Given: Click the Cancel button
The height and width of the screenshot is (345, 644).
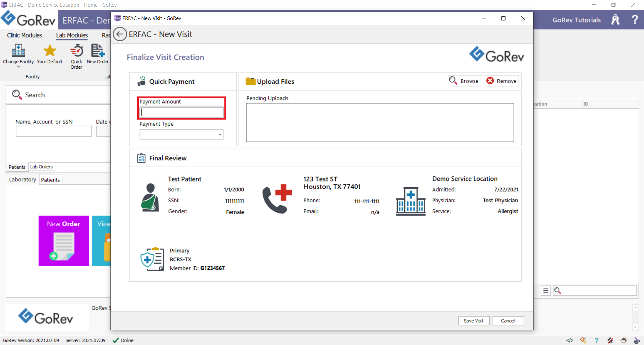Looking at the screenshot, I should click(x=508, y=321).
